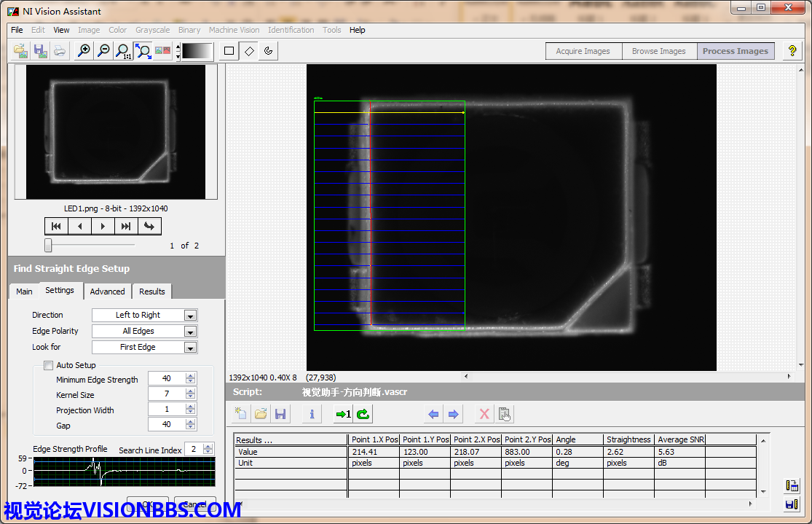Image resolution: width=812 pixels, height=524 pixels.
Task: Click the image index slider handle
Action: 48,246
